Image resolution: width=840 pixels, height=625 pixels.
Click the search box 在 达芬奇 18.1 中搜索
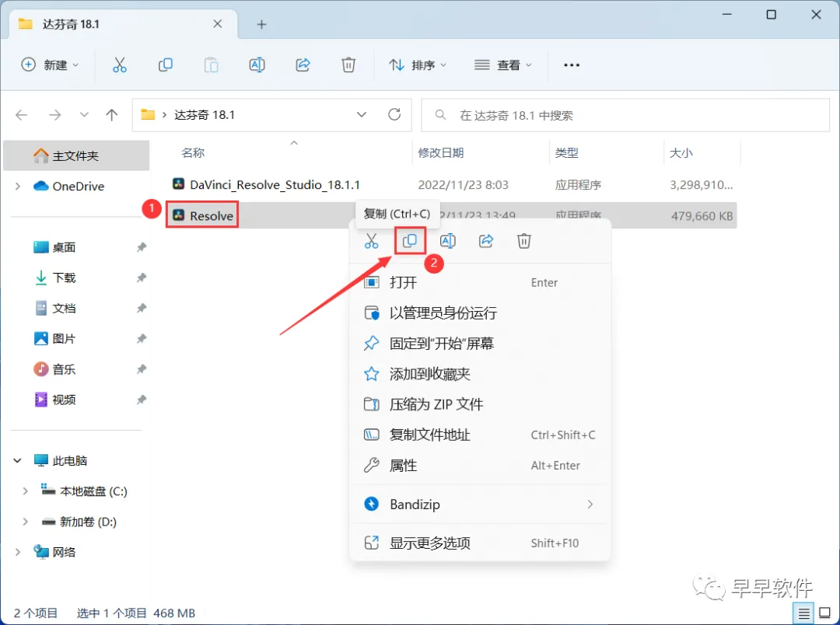[625, 115]
